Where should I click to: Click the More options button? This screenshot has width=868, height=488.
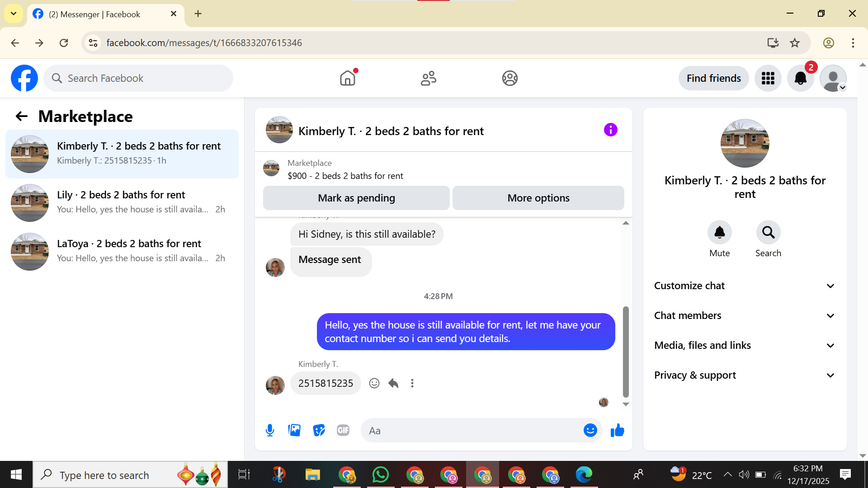click(x=538, y=198)
